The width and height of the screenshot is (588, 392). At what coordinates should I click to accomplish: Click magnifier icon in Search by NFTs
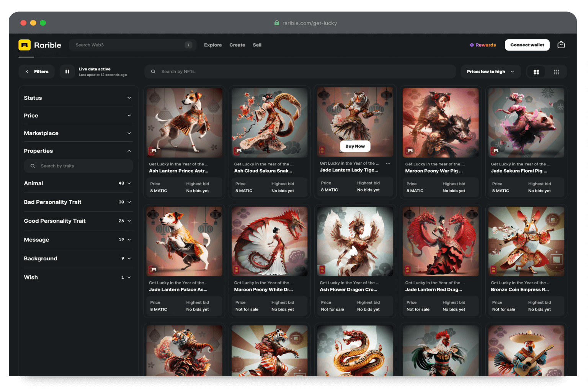[153, 72]
